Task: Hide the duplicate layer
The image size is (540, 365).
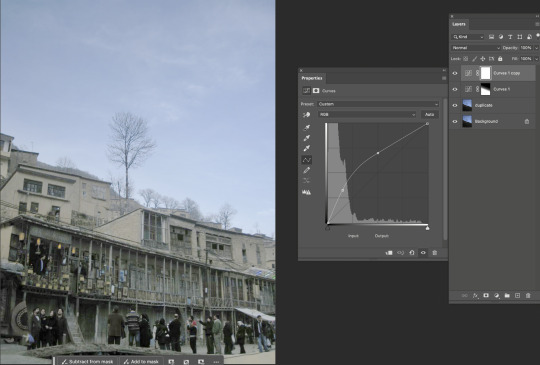Action: 455,105
